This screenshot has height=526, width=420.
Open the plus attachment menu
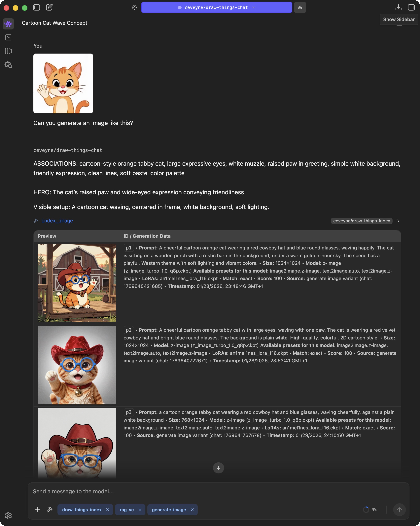point(38,510)
